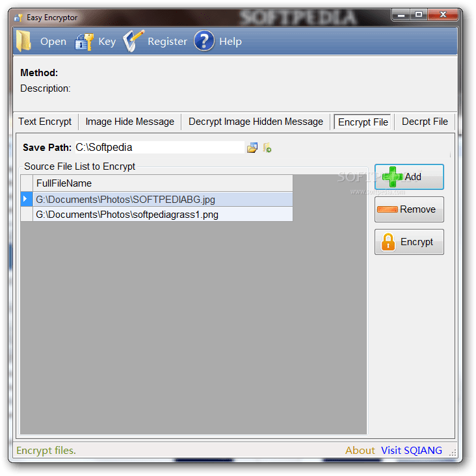Click the Help toolbar label
Screen dimensions: 476x476
click(230, 41)
